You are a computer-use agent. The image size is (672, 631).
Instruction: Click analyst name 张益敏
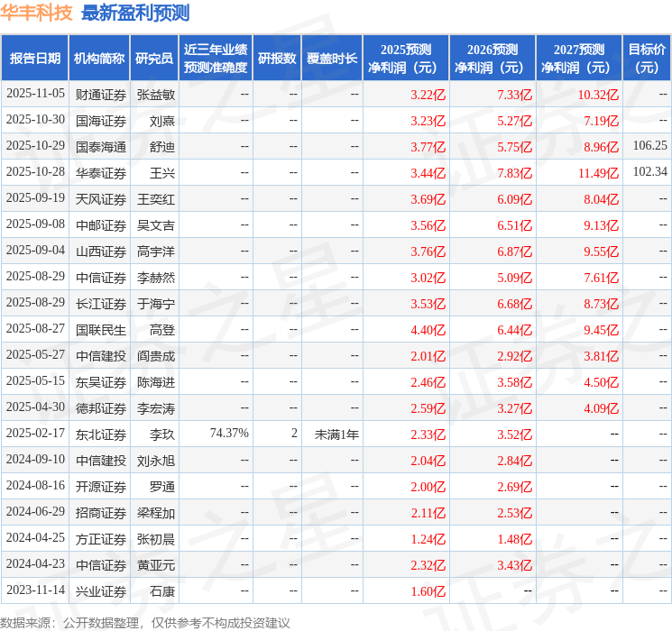(x=156, y=95)
